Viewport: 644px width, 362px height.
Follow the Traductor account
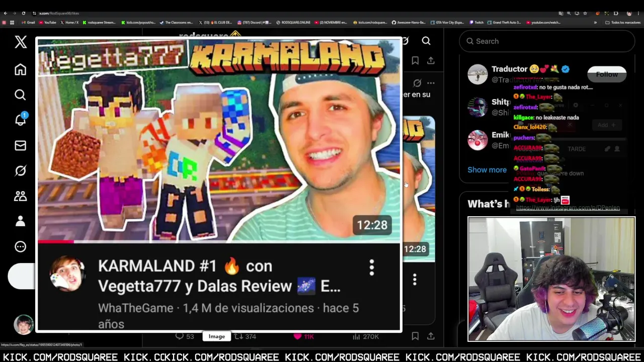point(607,74)
